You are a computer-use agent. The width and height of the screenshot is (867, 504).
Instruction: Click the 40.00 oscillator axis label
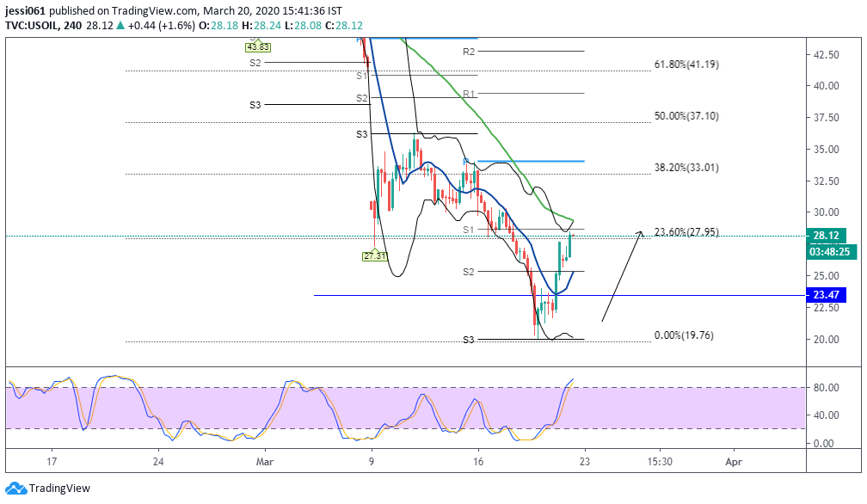click(x=826, y=415)
